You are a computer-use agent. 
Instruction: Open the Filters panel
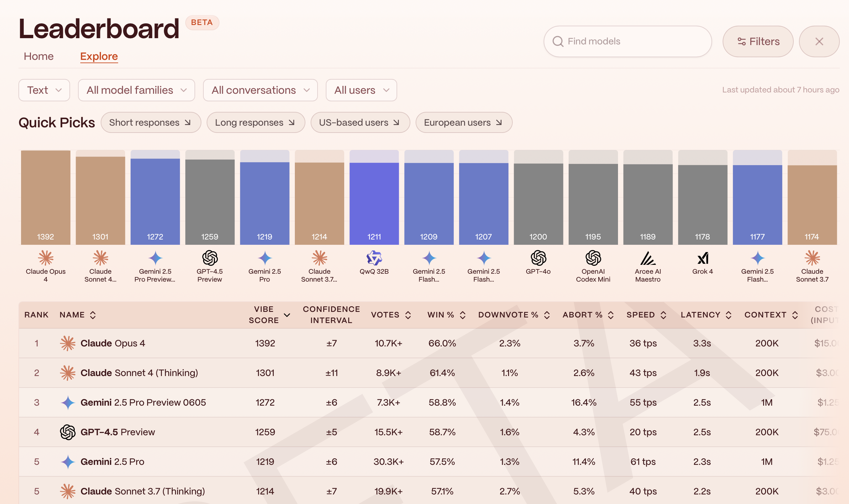[x=758, y=41]
